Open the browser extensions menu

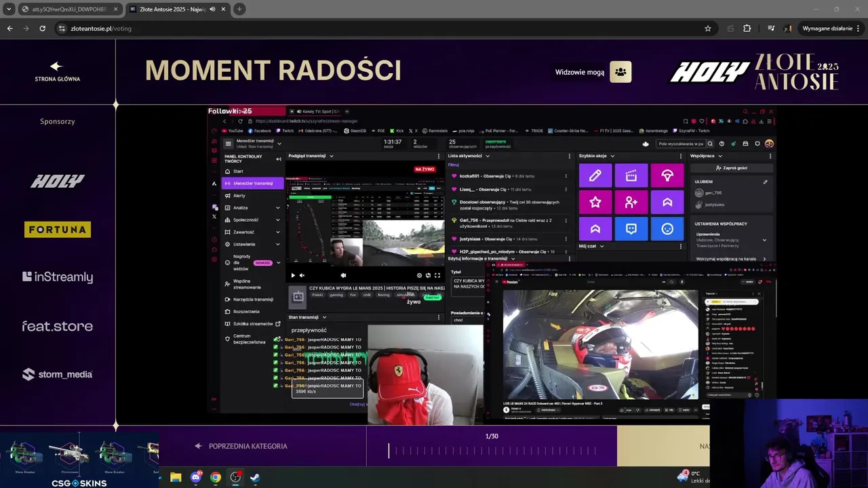[x=747, y=28]
